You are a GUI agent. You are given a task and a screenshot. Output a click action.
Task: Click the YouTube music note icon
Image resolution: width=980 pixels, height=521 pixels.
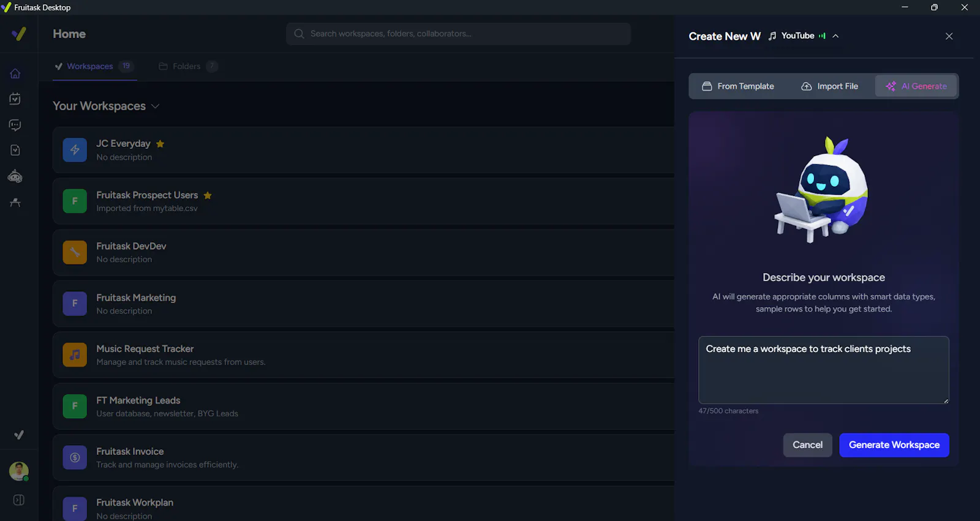coord(772,36)
